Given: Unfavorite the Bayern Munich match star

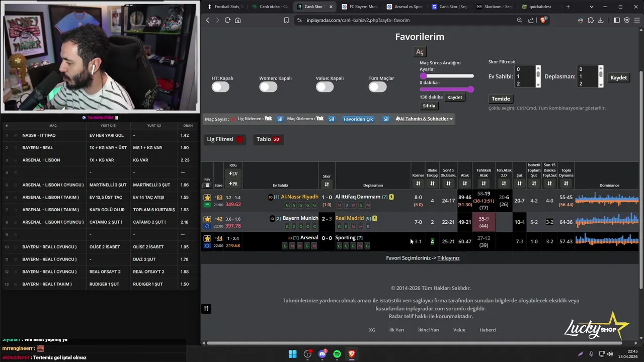Looking at the screenshot, I should point(207,219).
